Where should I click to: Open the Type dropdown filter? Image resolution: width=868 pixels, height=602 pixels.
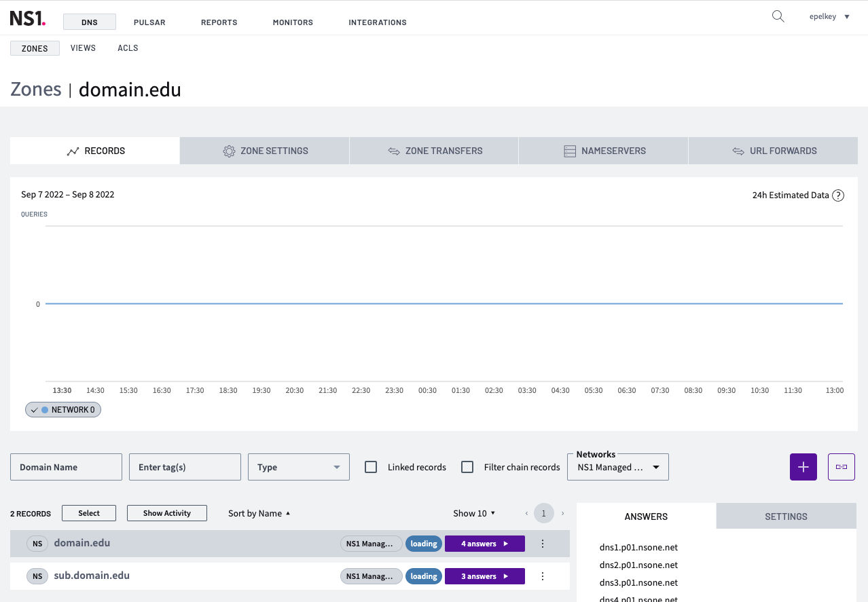coord(299,467)
